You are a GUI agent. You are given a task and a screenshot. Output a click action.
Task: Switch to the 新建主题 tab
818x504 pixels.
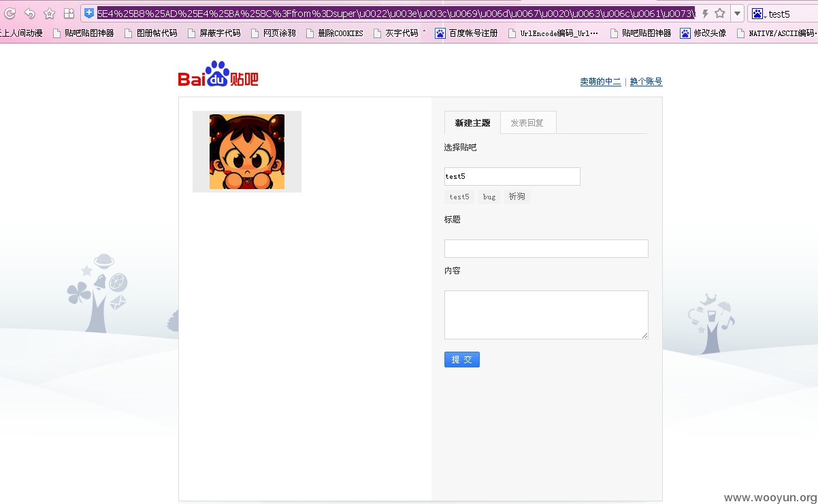tap(472, 122)
